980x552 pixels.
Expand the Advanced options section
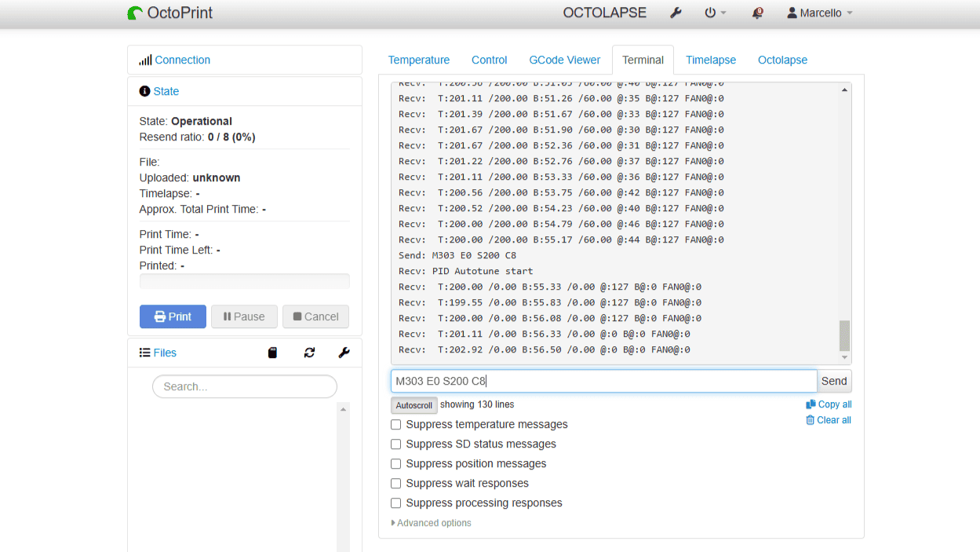coord(432,523)
